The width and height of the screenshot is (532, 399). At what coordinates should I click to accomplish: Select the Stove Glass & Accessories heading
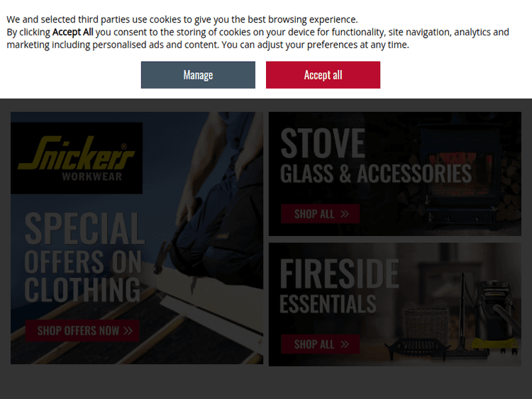click(376, 156)
